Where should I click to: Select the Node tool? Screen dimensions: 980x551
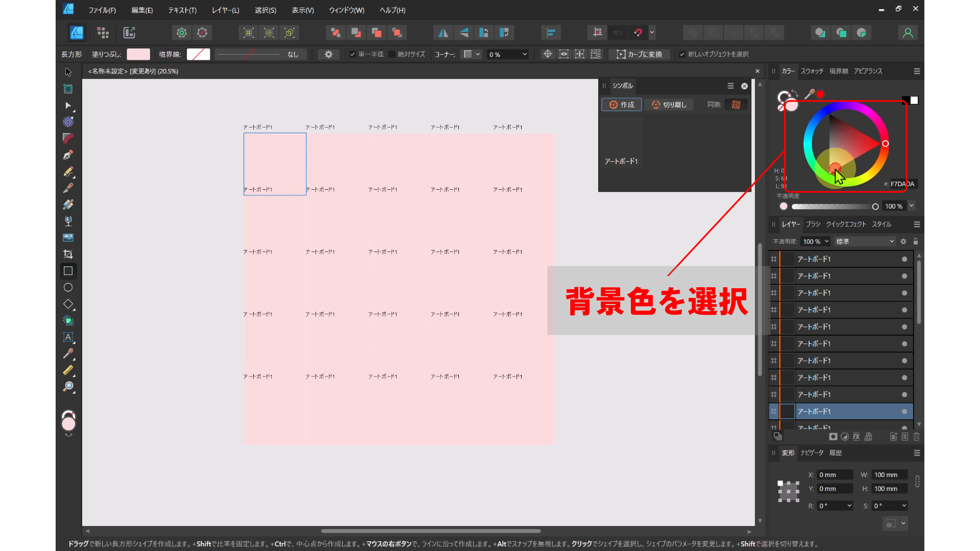[68, 106]
